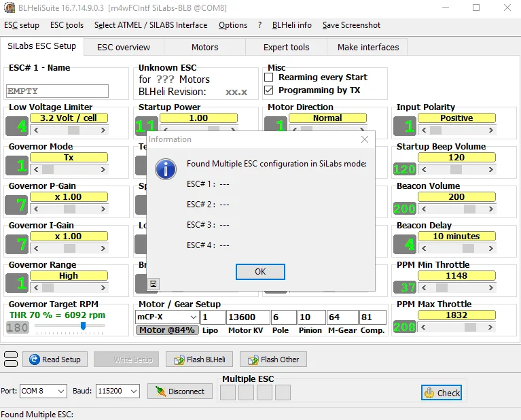521x420 pixels.
Task: Click Startup Beep Volume left arrow
Action: click(424, 170)
